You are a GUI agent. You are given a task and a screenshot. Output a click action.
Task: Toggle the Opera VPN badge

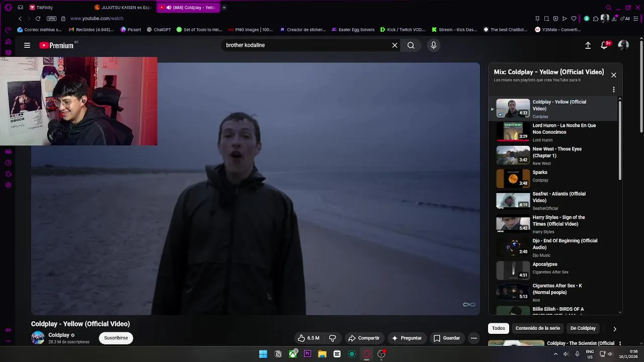tap(51, 19)
